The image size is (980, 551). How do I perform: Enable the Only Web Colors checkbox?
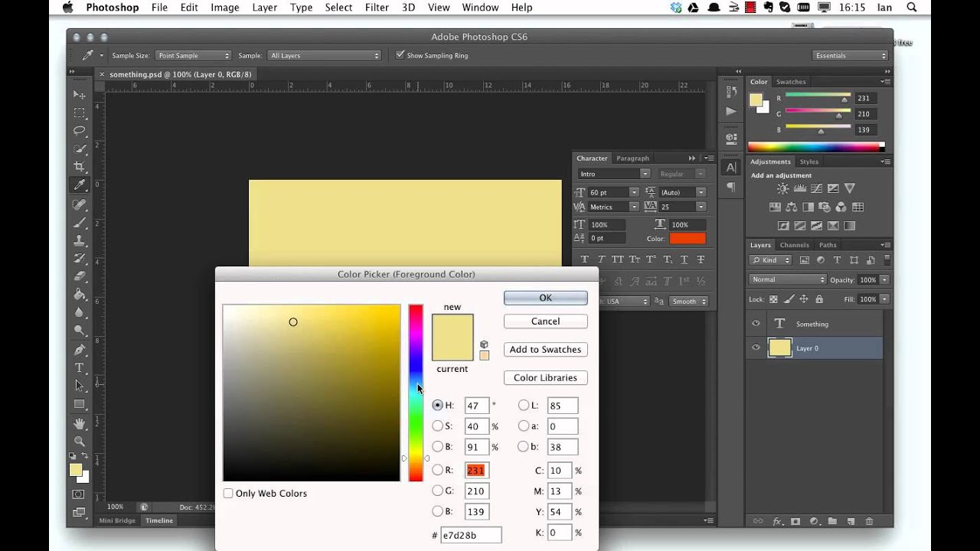point(228,494)
